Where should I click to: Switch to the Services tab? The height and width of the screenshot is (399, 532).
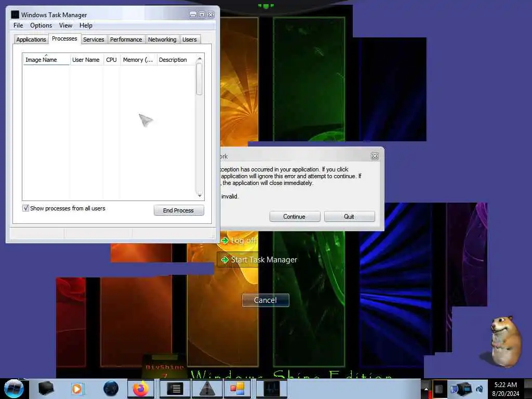click(94, 39)
